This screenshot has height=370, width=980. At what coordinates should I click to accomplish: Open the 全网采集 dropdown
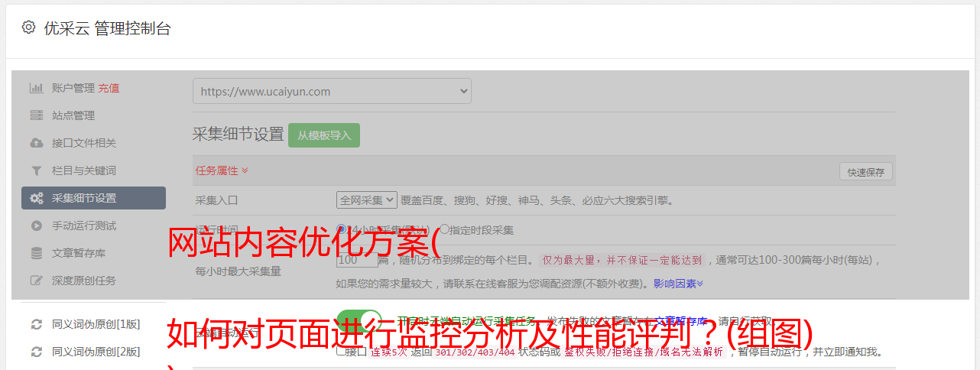point(367,200)
